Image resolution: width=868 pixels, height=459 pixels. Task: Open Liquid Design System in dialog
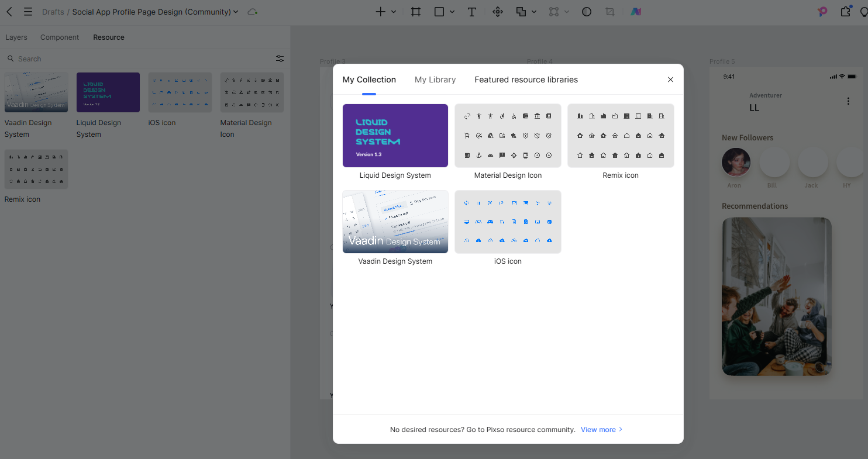(x=395, y=136)
